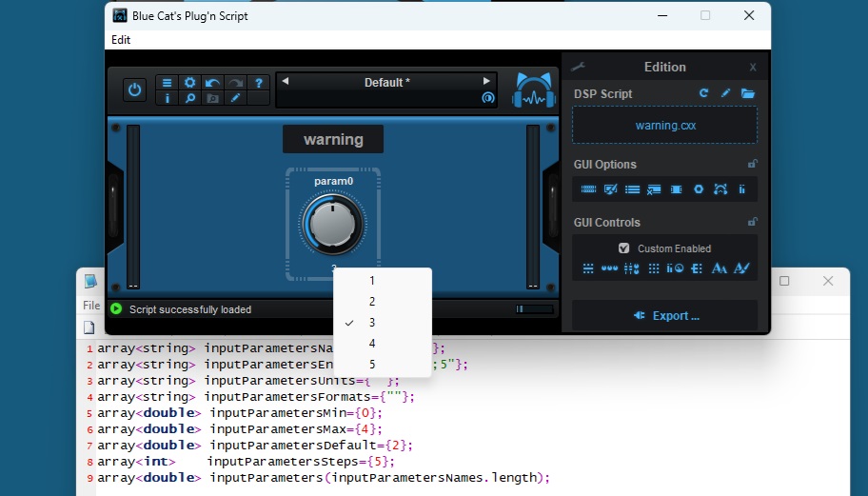Click GUI Controls font style brush icon
The height and width of the screenshot is (496, 868).
[x=741, y=268]
